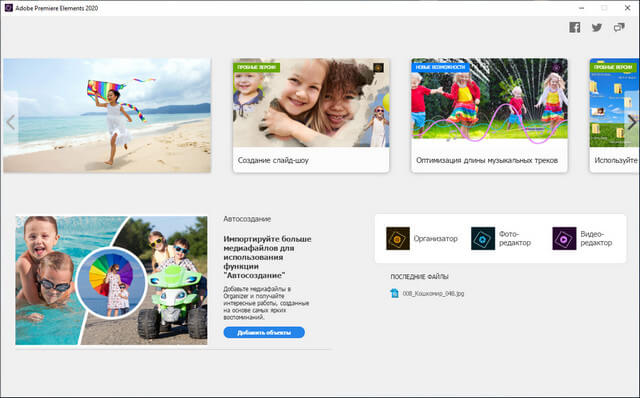Minimize the Premiere Elements window
The height and width of the screenshot is (398, 640).
click(x=581, y=8)
